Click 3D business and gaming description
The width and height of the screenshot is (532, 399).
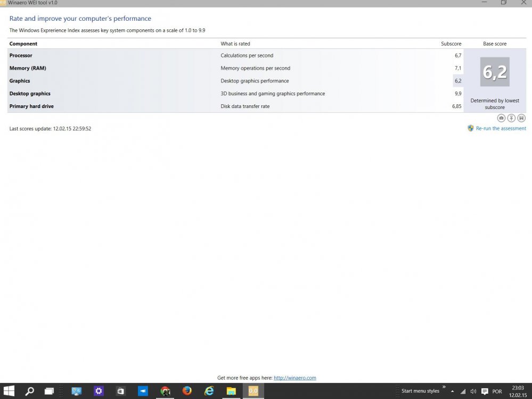[273, 94]
